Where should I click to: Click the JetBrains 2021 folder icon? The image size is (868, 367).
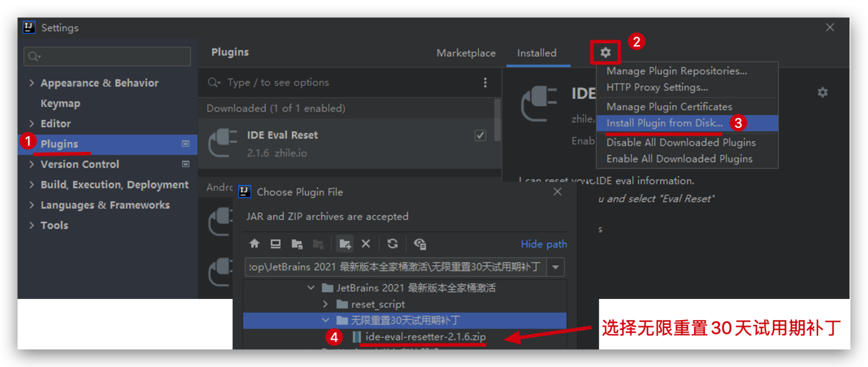(x=328, y=288)
